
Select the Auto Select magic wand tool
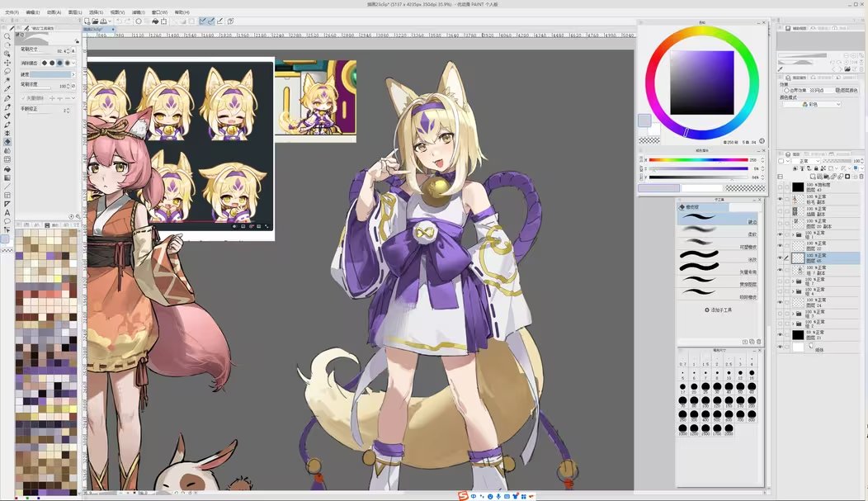(x=7, y=80)
